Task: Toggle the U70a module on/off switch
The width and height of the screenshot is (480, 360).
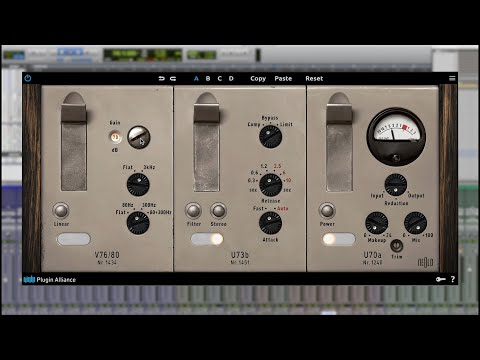Action: pyautogui.click(x=339, y=239)
